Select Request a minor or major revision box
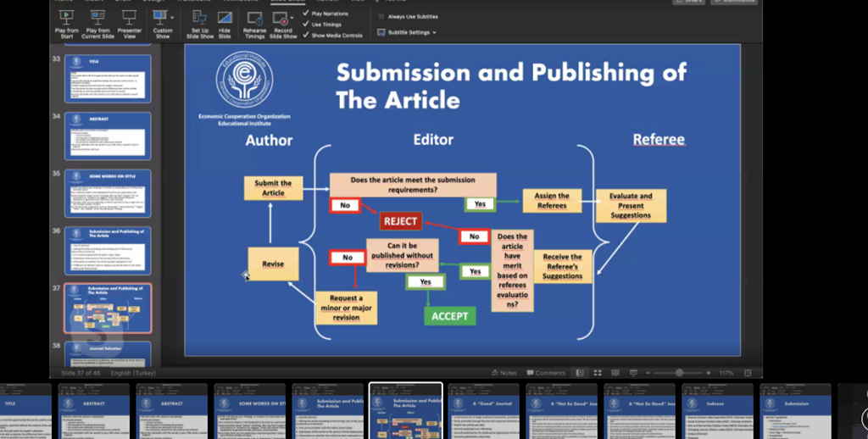The image size is (868, 439). [347, 308]
